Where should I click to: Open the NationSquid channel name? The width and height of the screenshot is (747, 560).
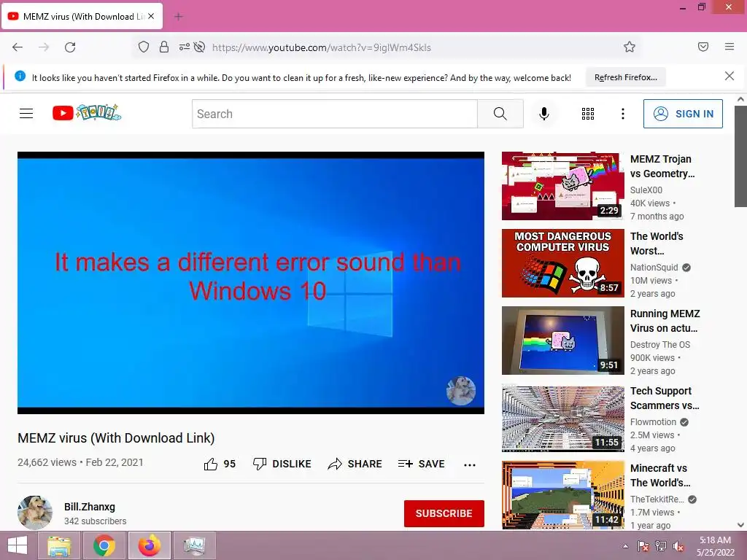654,267
